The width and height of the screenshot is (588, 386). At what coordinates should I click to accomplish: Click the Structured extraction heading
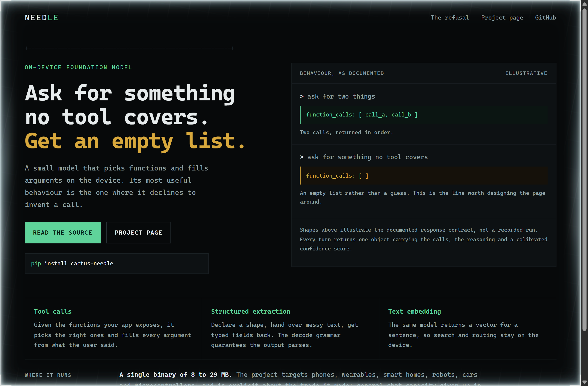pyautogui.click(x=251, y=311)
